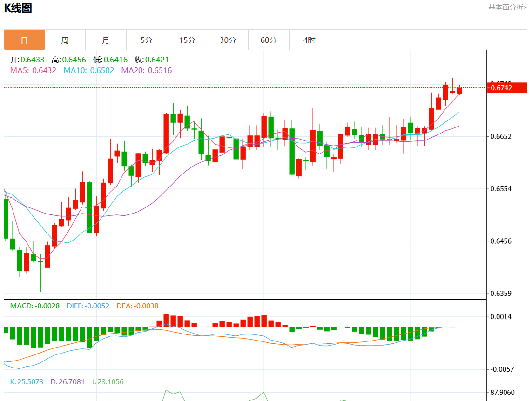Viewport: 532px width, 401px height.
Task: Click the J value in KDJ legend
Action: tap(108, 382)
